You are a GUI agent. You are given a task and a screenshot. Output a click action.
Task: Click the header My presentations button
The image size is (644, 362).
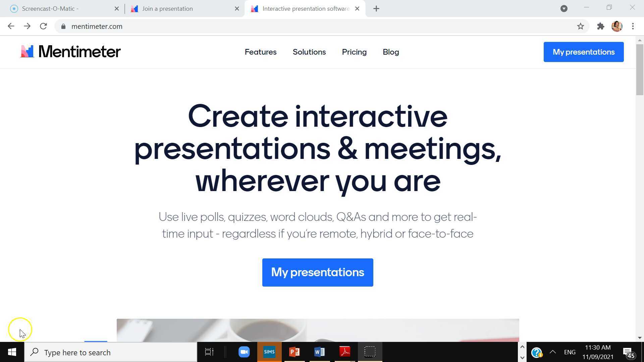[584, 52]
